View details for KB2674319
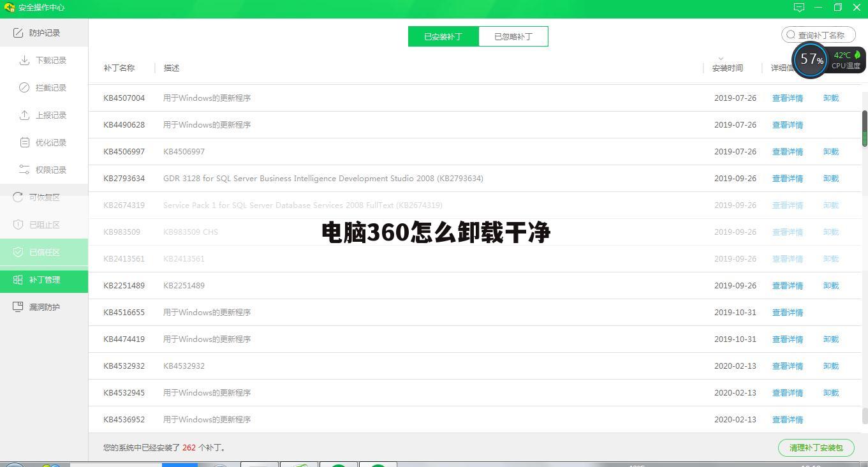The height and width of the screenshot is (467, 868). click(788, 205)
